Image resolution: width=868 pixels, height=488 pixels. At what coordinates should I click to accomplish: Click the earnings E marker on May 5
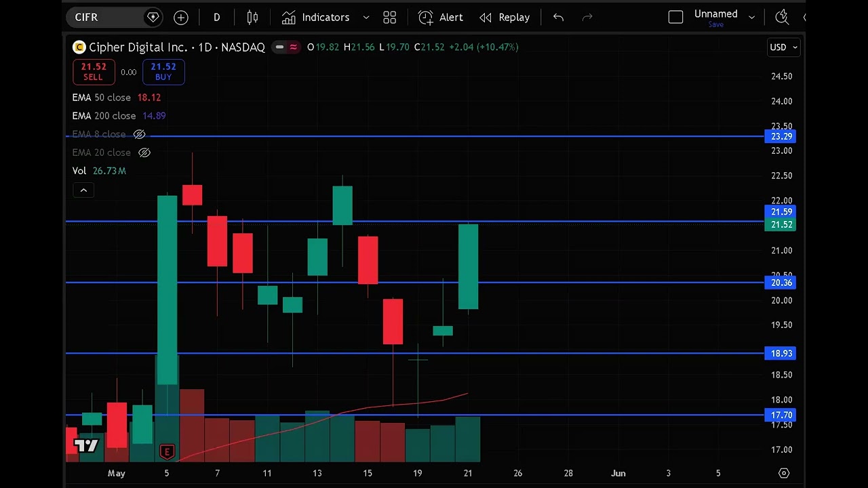(x=167, y=451)
